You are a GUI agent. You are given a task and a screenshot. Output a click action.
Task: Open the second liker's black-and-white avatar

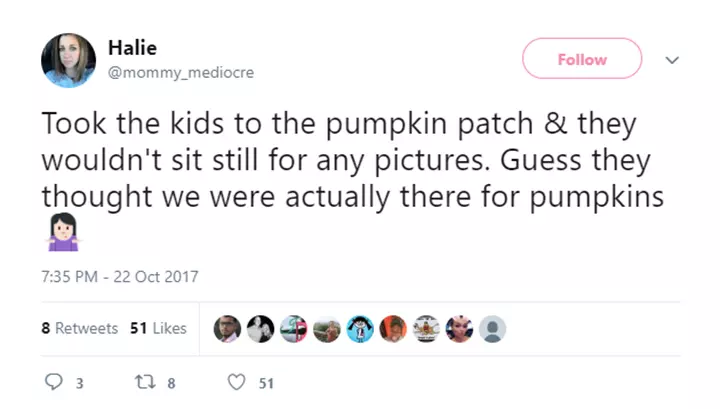point(260,329)
